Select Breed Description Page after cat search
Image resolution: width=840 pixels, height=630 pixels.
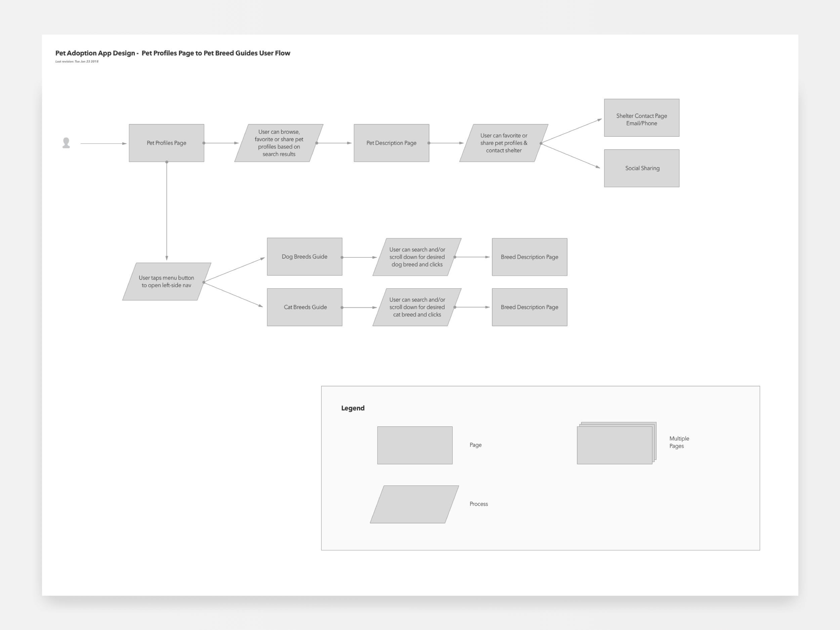[x=529, y=307]
